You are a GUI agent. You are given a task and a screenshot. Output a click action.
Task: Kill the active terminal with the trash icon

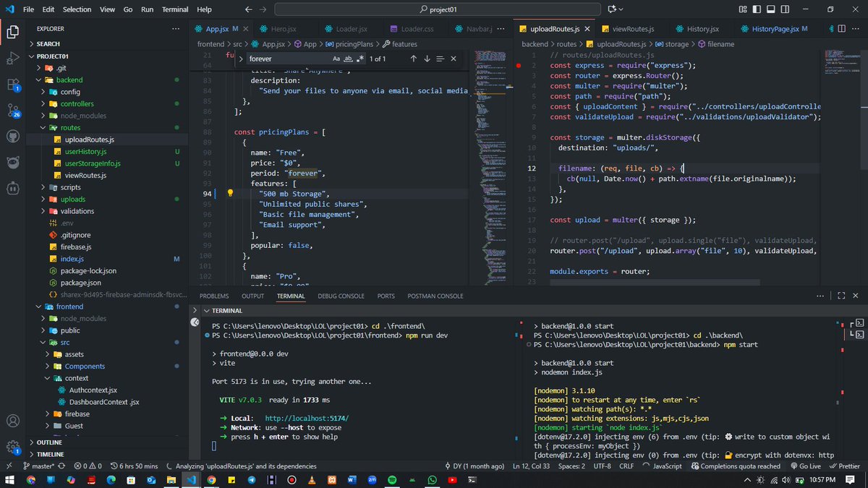click(x=806, y=296)
